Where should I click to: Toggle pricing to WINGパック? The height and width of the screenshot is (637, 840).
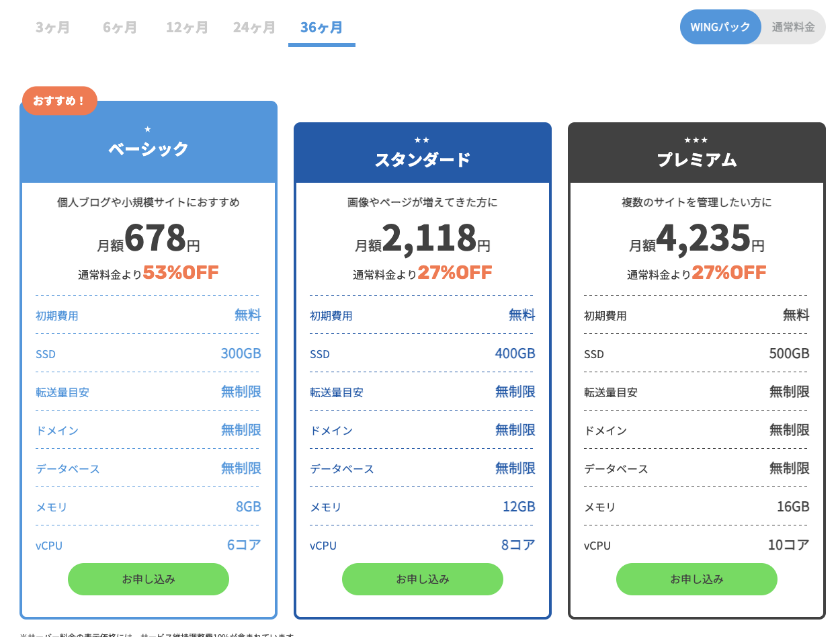[720, 27]
